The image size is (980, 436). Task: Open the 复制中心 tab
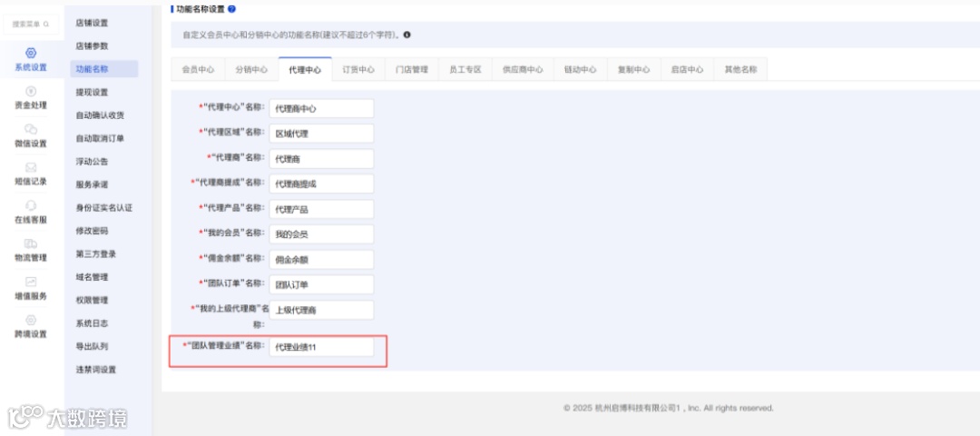click(x=633, y=69)
